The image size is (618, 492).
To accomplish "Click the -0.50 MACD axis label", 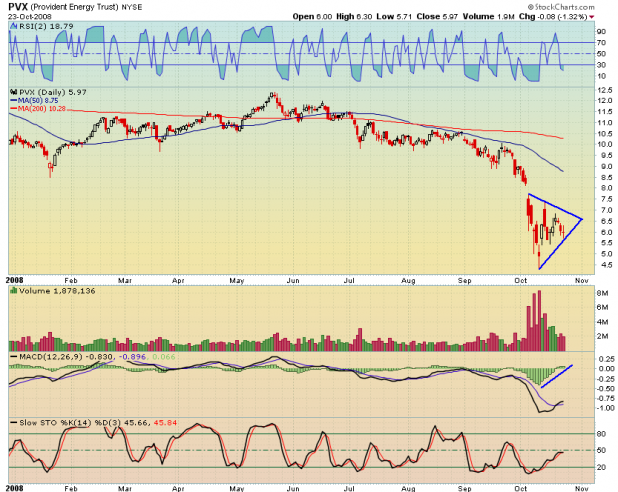I will coord(605,388).
